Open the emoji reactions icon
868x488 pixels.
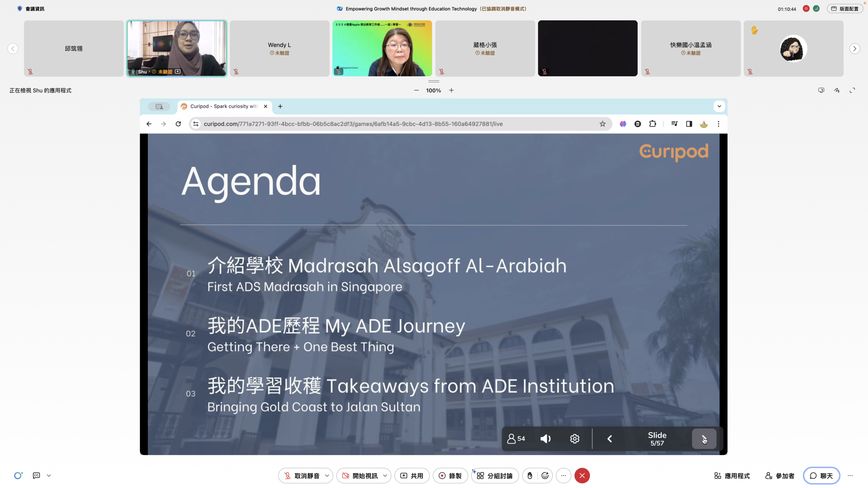545,475
